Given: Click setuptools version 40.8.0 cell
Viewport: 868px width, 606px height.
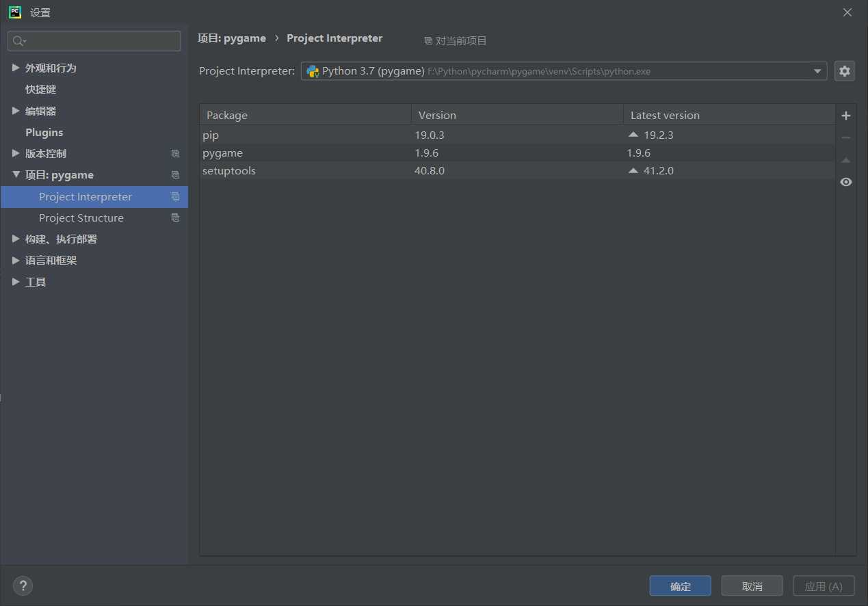Looking at the screenshot, I should (x=430, y=170).
